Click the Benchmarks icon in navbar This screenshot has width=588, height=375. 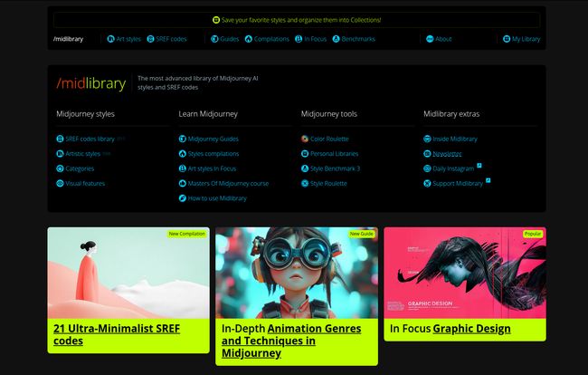click(336, 39)
